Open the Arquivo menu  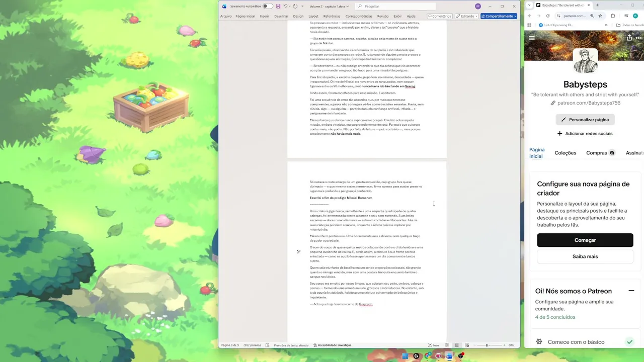click(x=226, y=16)
